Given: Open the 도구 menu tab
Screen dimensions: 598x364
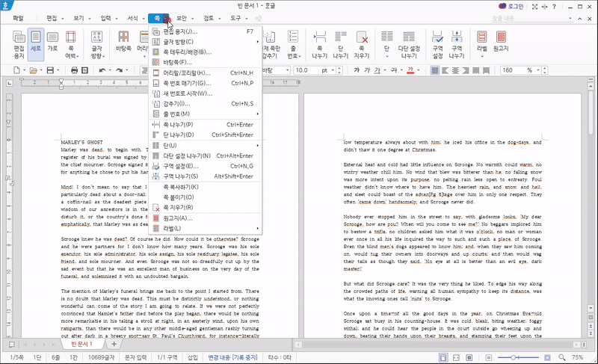Looking at the screenshot, I should [235, 18].
